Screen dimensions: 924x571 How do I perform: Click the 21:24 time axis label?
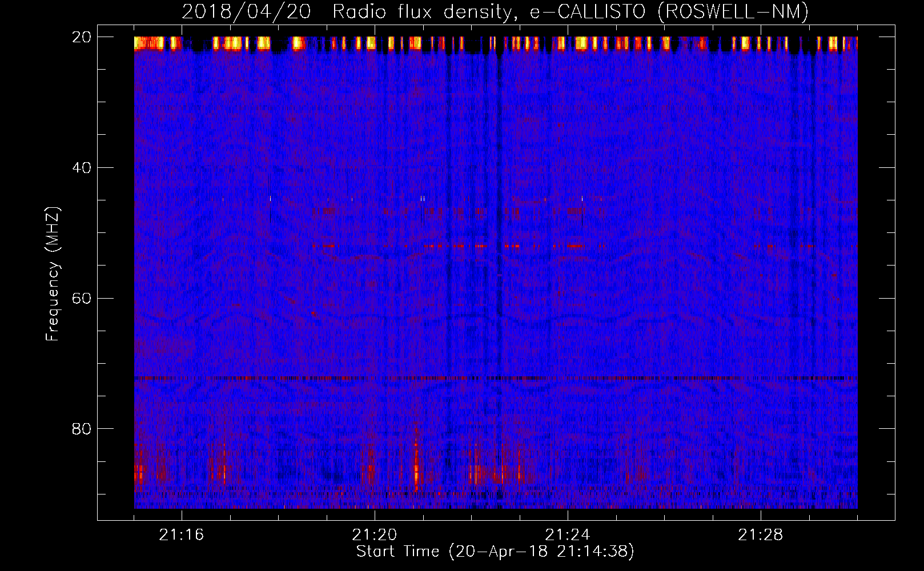(x=568, y=535)
